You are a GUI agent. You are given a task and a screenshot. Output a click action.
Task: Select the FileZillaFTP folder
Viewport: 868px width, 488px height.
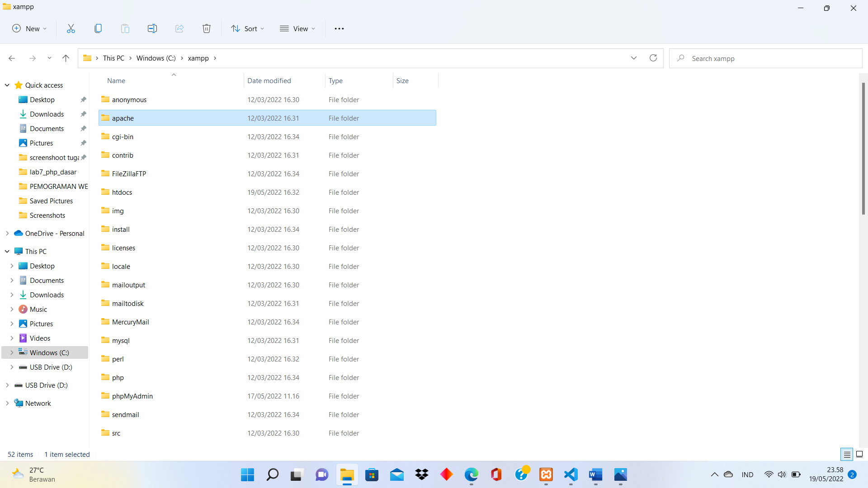tap(267, 174)
